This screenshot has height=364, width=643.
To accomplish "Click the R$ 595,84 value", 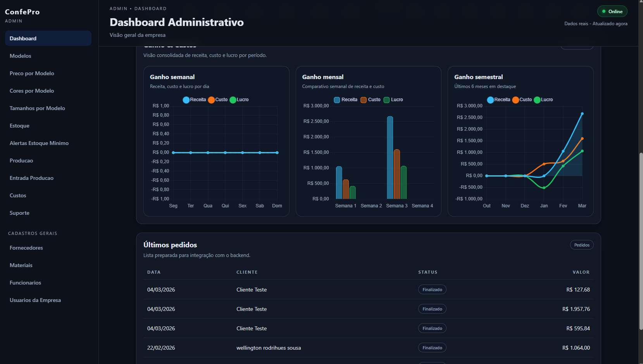I will click(578, 328).
